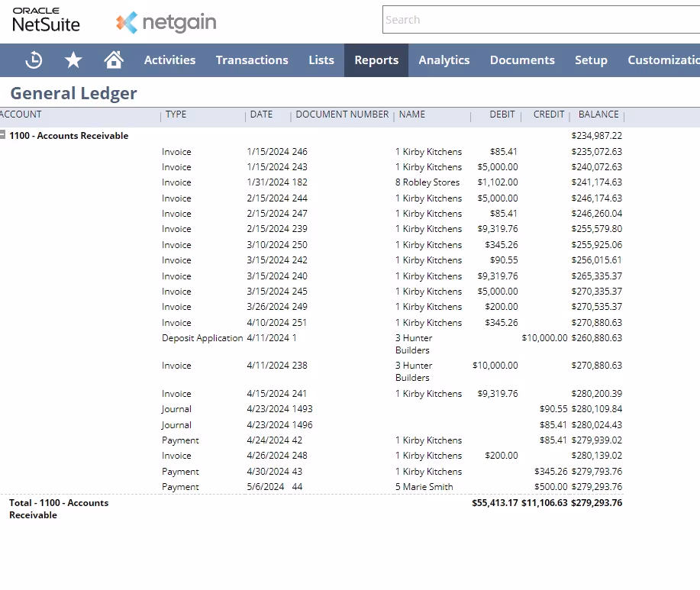Image resolution: width=700 pixels, height=590 pixels.
Task: Sort by the DEBIT column header
Action: point(502,114)
